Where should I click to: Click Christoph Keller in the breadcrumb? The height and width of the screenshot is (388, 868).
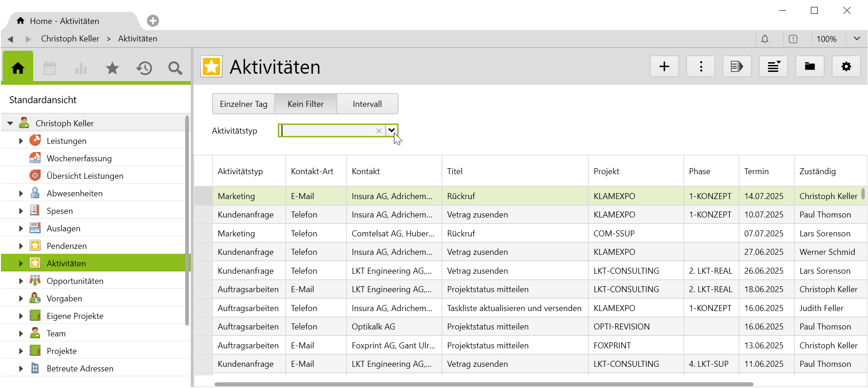point(70,39)
